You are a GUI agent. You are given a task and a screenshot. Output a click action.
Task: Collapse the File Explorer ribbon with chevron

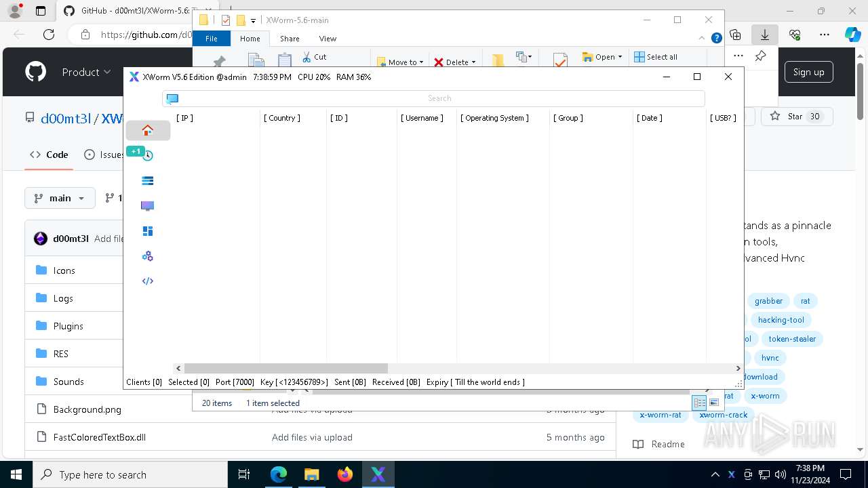703,39
